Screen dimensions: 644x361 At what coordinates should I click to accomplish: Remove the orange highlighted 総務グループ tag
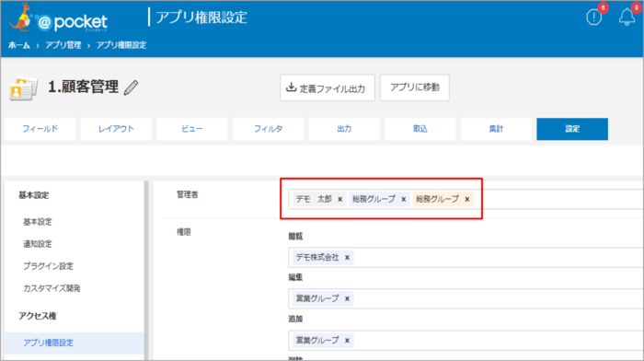[467, 200]
